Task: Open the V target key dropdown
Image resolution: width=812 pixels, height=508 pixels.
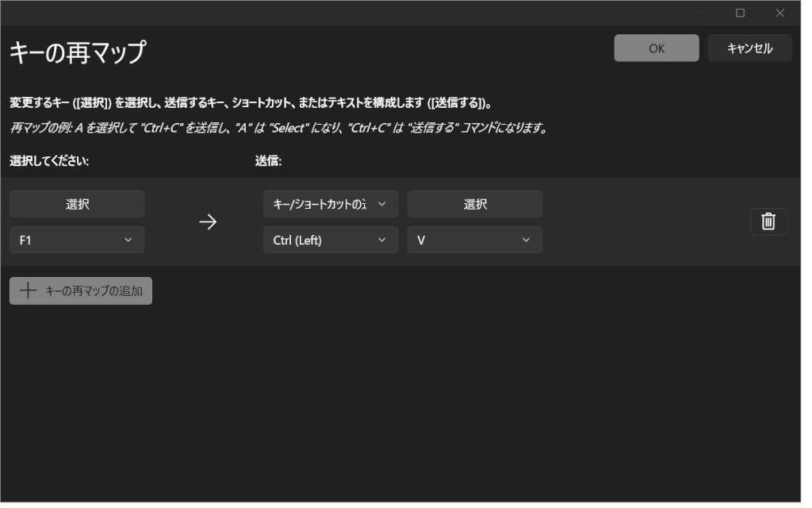Action: coord(475,240)
